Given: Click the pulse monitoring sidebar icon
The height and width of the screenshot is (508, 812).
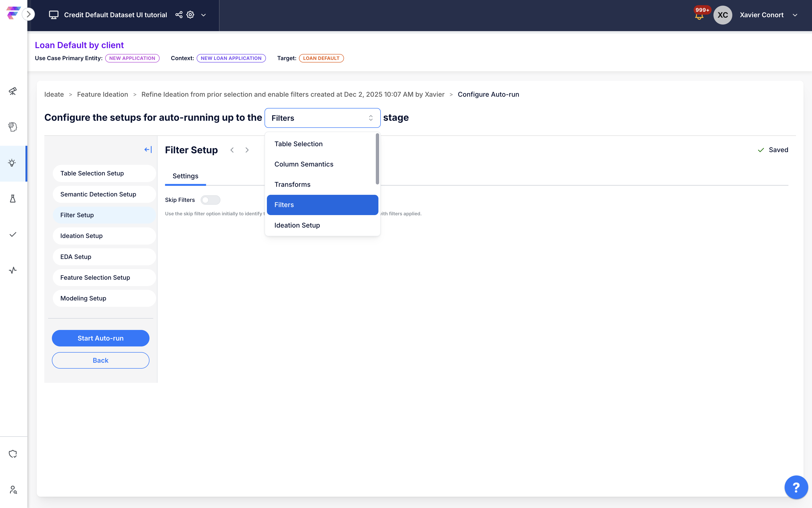Looking at the screenshot, I should (x=13, y=270).
